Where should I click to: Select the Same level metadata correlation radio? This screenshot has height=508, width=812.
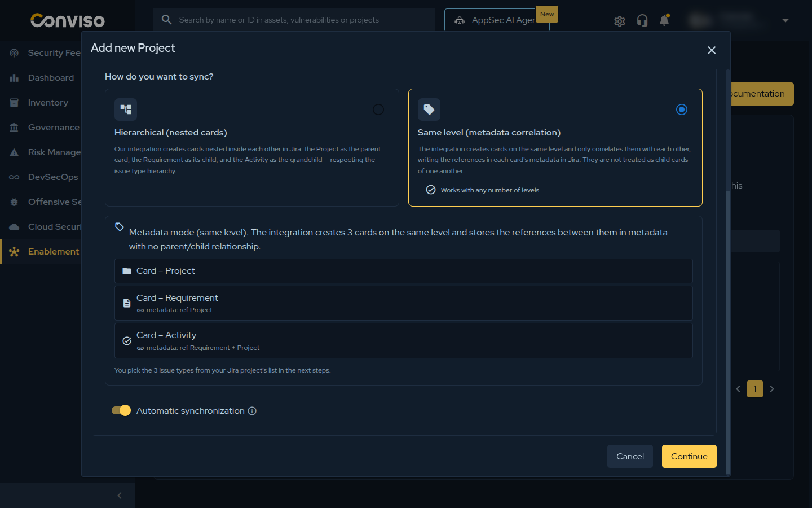point(682,110)
